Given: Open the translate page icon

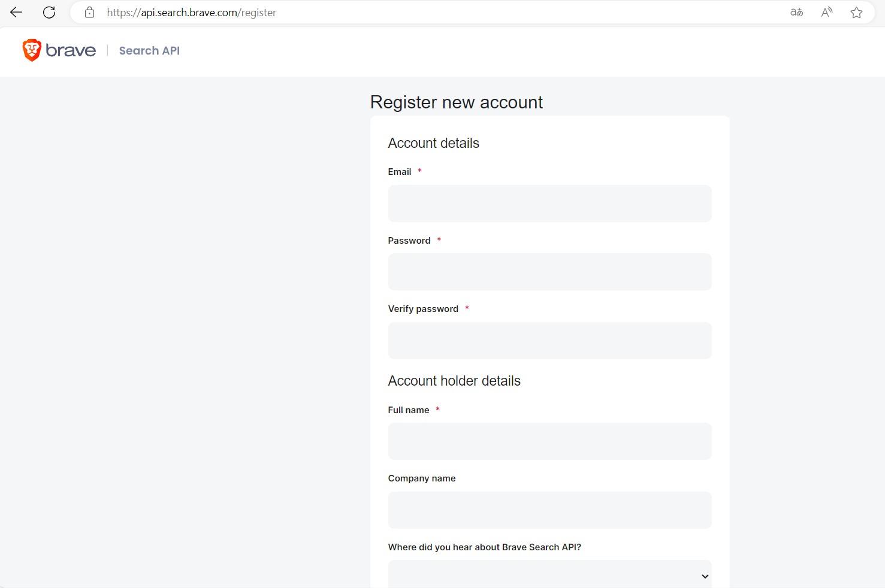Looking at the screenshot, I should [796, 12].
